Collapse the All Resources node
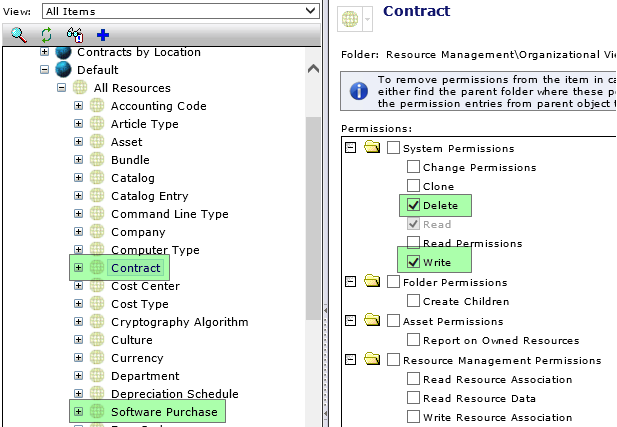617x427 pixels. coord(61,87)
